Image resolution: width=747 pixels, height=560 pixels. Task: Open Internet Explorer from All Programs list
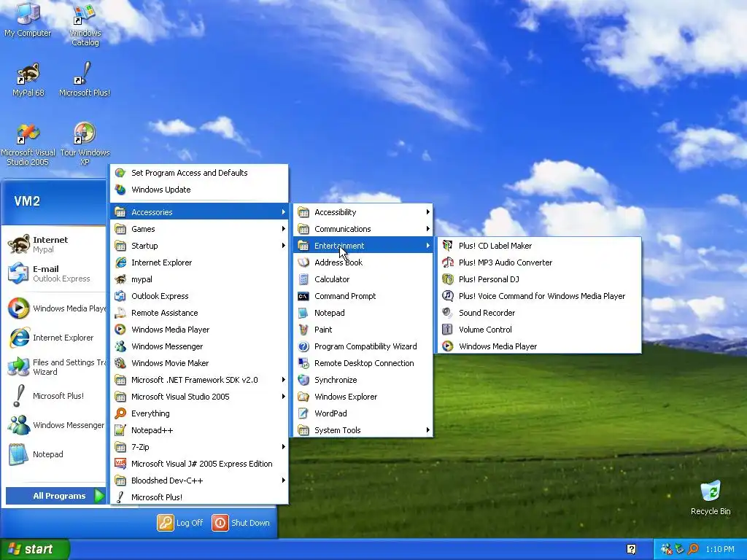199,262
